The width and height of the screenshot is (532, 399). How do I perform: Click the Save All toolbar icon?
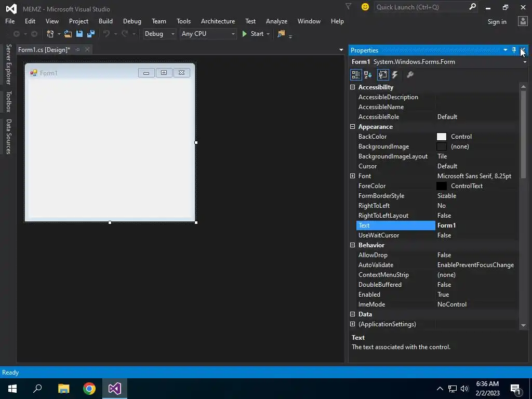[90, 34]
